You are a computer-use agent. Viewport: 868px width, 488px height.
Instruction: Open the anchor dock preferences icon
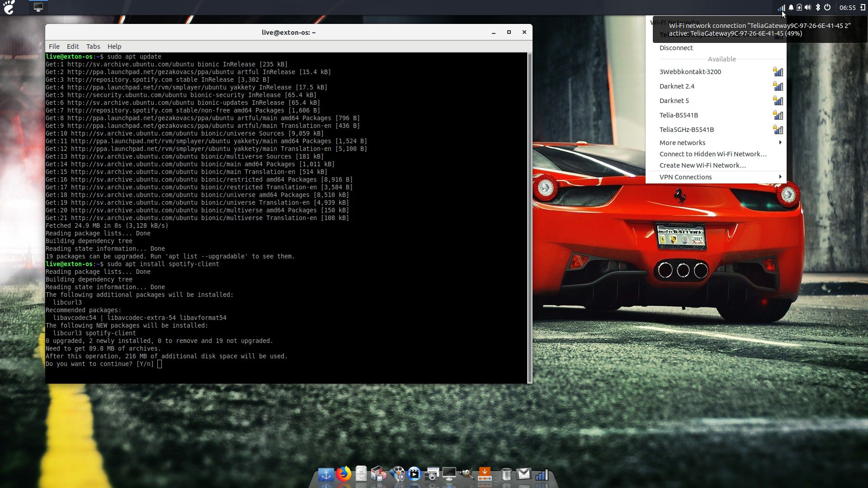[326, 474]
